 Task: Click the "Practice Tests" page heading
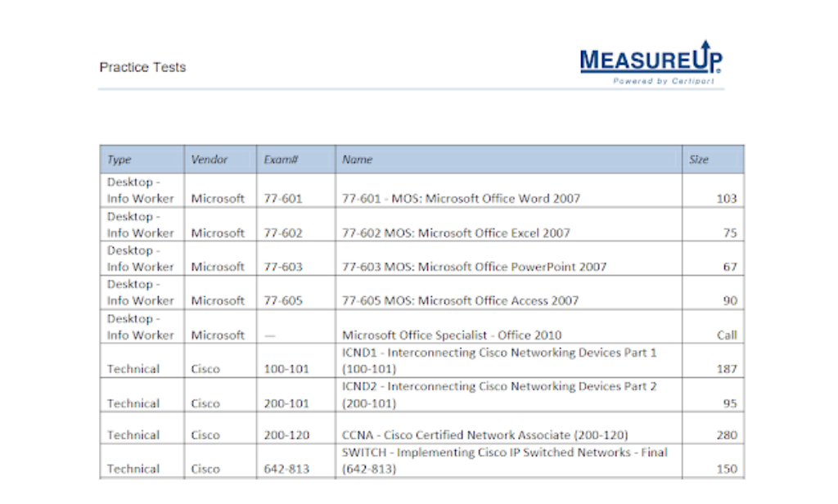coord(142,67)
